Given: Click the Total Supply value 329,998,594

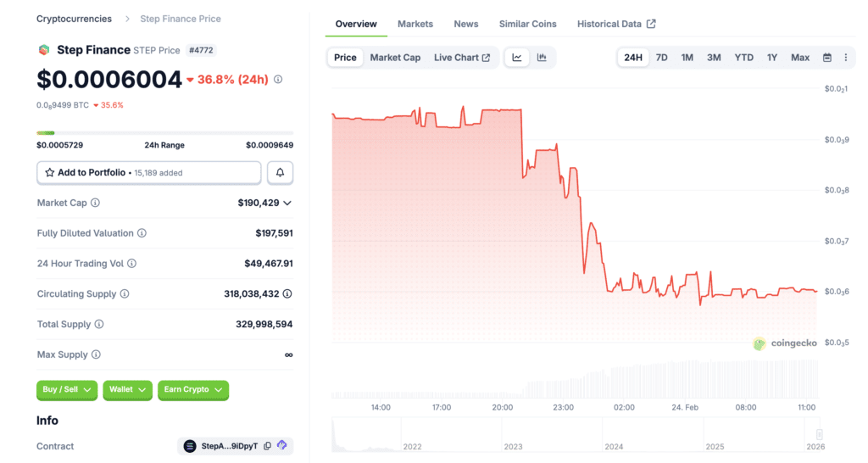Looking at the screenshot, I should click(264, 324).
